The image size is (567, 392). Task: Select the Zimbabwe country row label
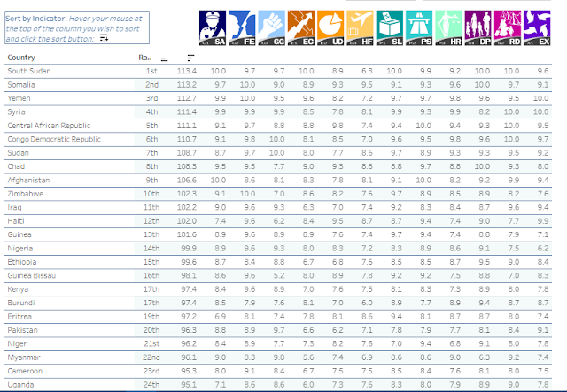point(26,194)
